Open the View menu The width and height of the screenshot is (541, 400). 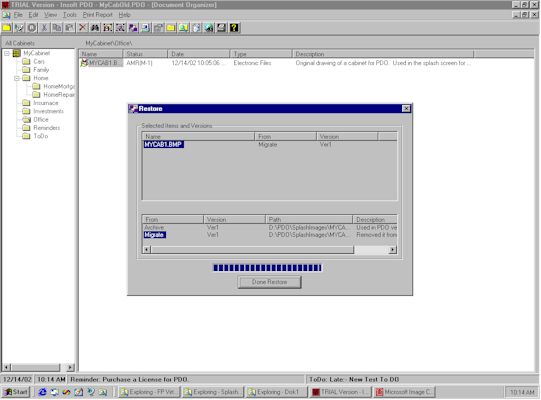tap(50, 15)
